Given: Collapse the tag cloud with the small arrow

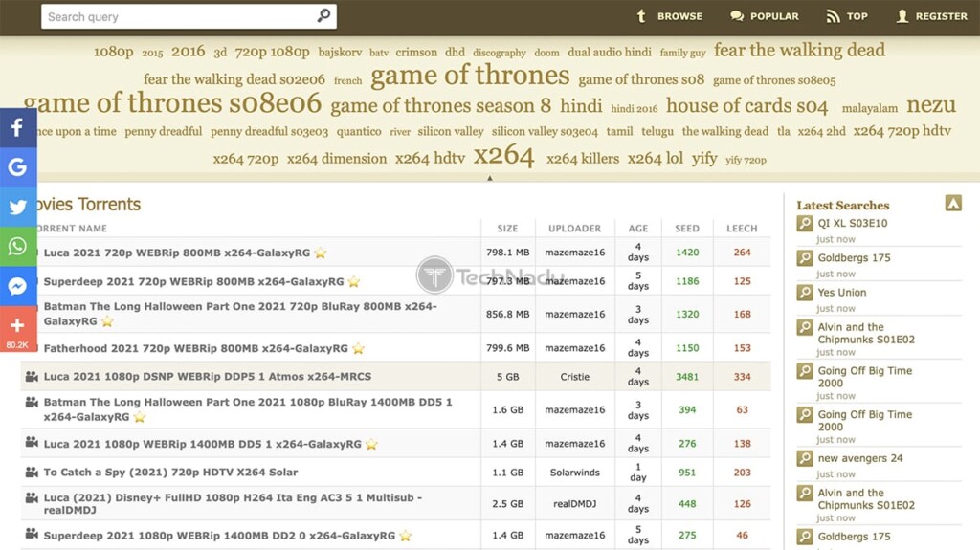Looking at the screenshot, I should [489, 178].
